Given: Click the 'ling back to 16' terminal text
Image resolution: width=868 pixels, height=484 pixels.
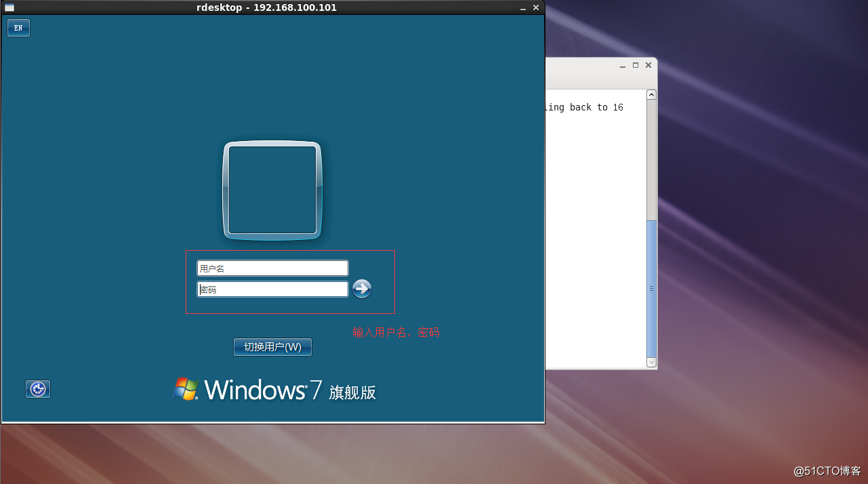Looking at the screenshot, I should [585, 108].
